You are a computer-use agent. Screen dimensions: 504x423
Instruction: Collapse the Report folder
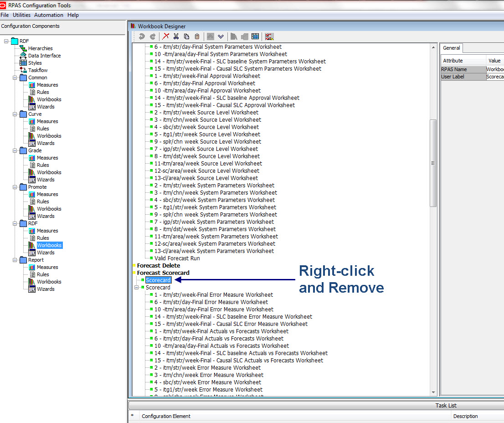click(15, 260)
